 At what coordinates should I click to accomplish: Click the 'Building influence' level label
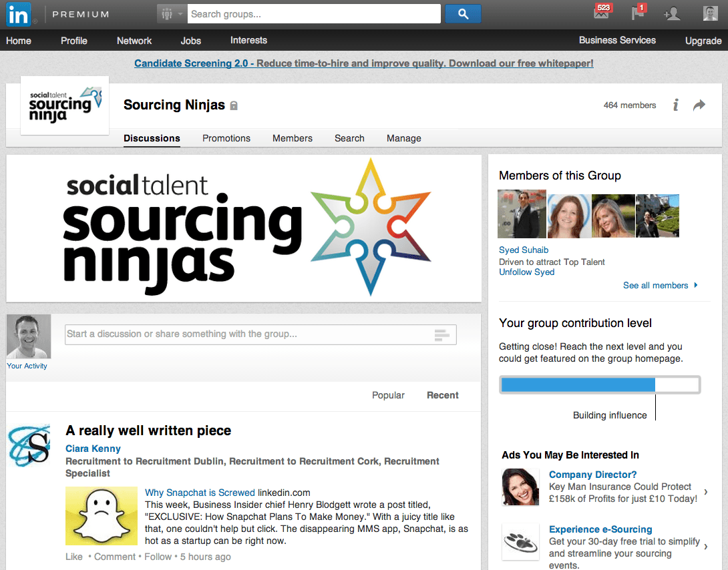[610, 415]
